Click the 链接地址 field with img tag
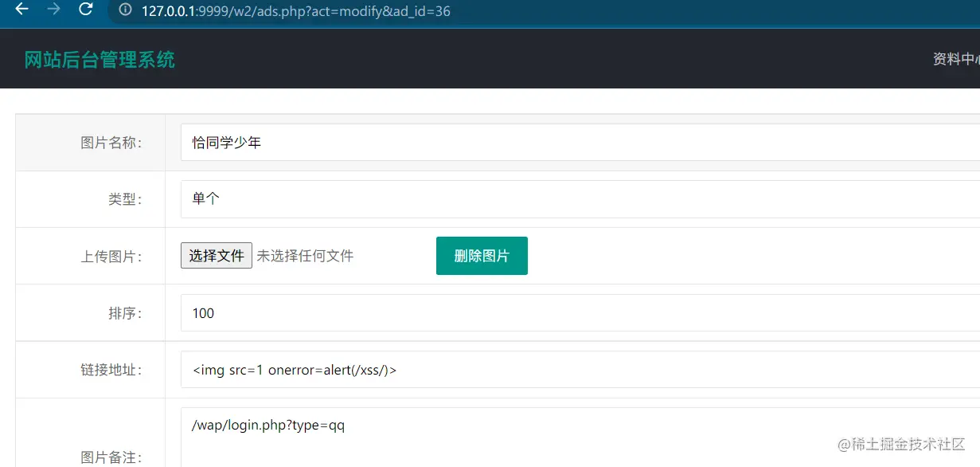980x467 pixels. (x=398, y=370)
